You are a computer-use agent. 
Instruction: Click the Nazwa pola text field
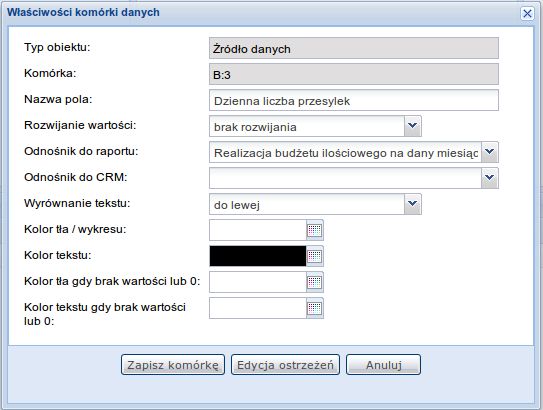[354, 100]
